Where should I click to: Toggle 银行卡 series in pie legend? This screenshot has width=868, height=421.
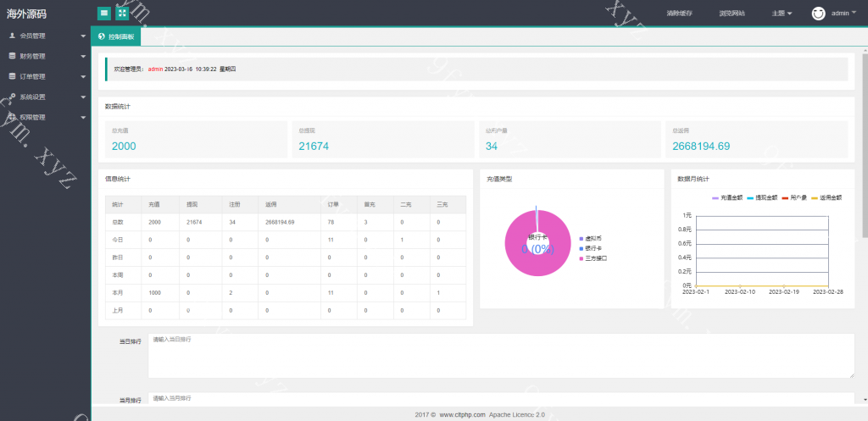(x=590, y=248)
